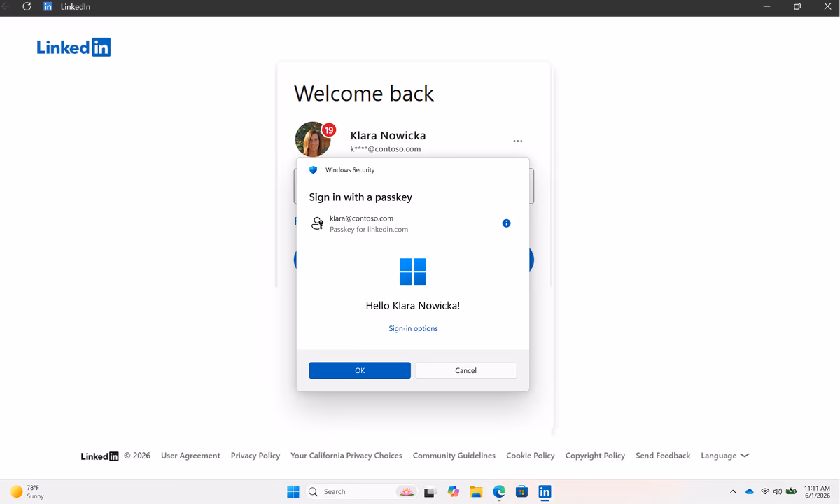The height and width of the screenshot is (504, 840).
Task: Click the OneDrive cloud tray icon
Action: [750, 491]
